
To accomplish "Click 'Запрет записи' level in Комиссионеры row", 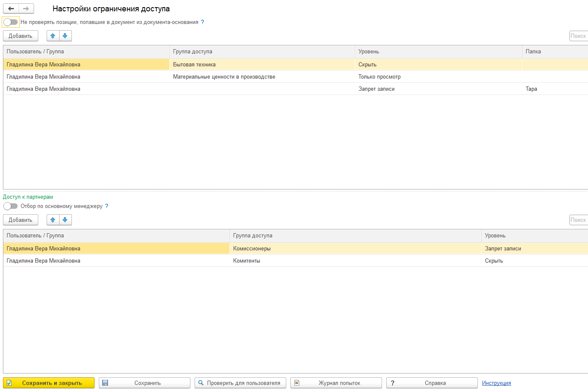I will 535,248.
